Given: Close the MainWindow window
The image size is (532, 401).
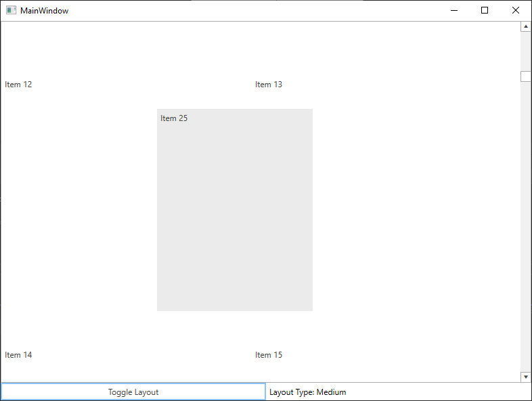Looking at the screenshot, I should [x=515, y=11].
